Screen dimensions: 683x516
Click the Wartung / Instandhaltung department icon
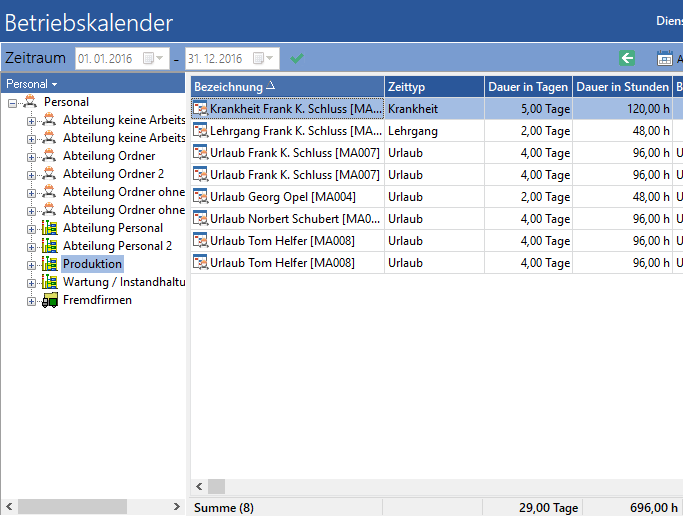(x=50, y=282)
